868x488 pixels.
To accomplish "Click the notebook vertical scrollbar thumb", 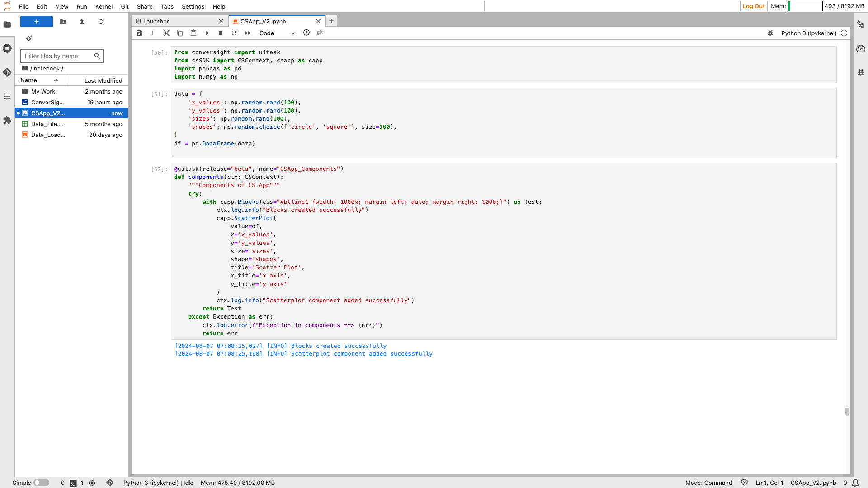I will pyautogui.click(x=847, y=411).
